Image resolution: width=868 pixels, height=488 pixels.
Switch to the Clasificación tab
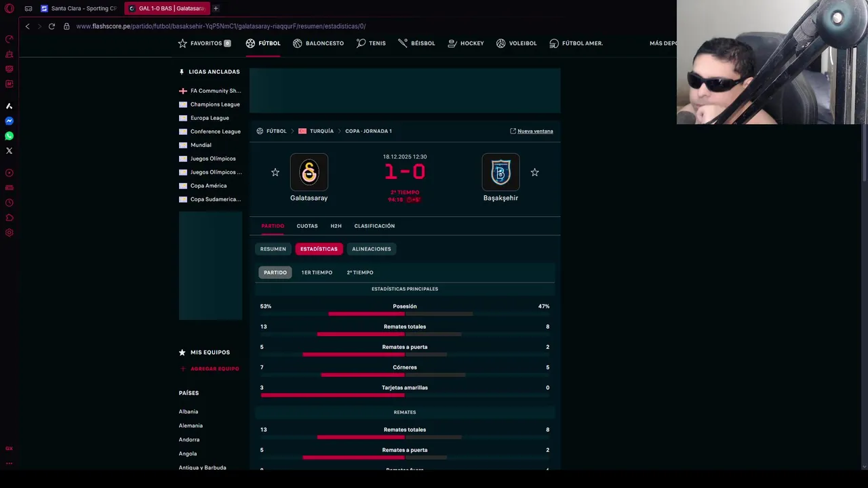pyautogui.click(x=374, y=226)
